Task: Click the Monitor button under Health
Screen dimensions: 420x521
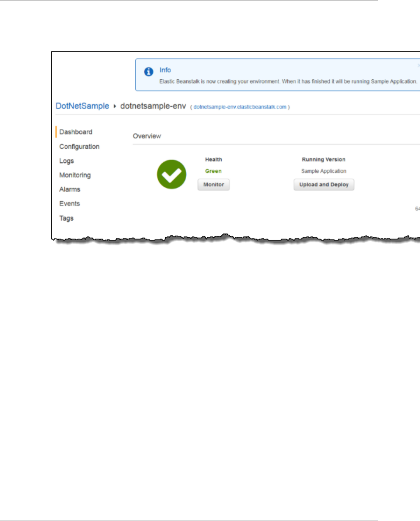Action: [x=213, y=184]
